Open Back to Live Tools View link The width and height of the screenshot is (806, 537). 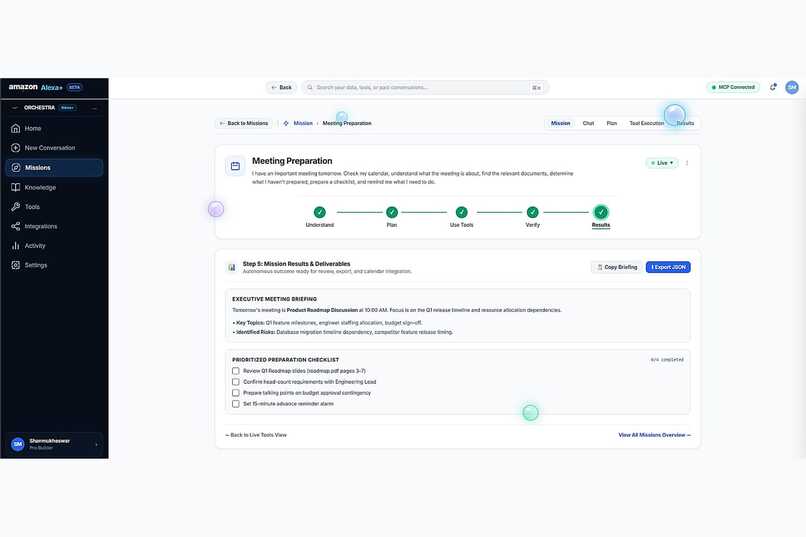(x=256, y=435)
